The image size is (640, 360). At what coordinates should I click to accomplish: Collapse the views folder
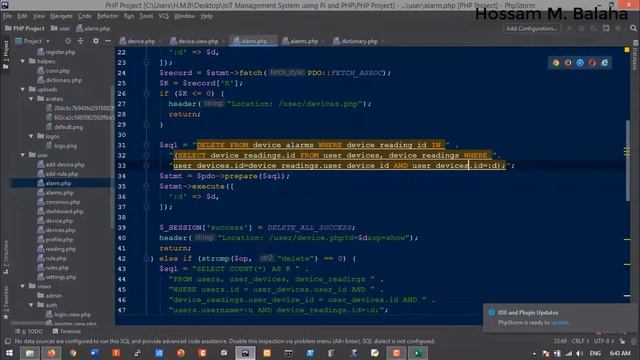pos(23,287)
